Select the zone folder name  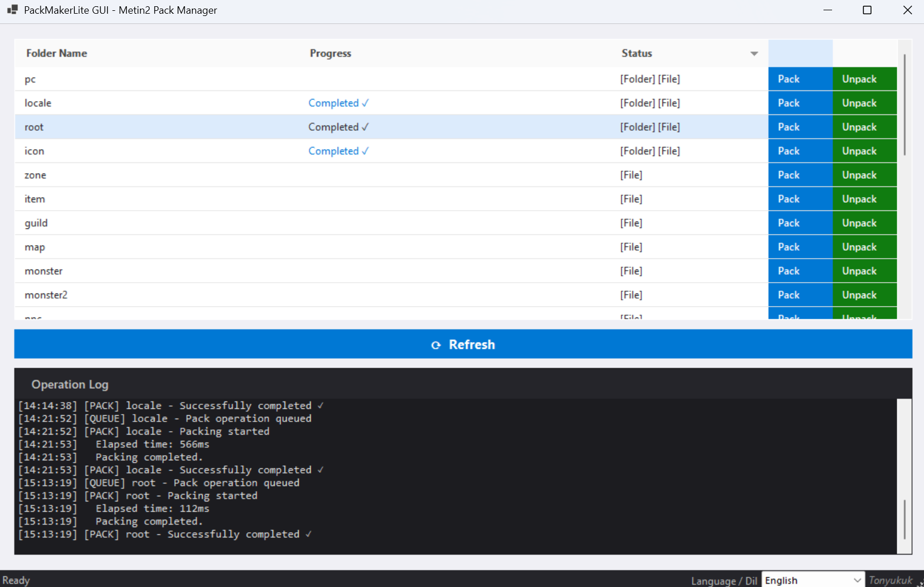pyautogui.click(x=35, y=175)
